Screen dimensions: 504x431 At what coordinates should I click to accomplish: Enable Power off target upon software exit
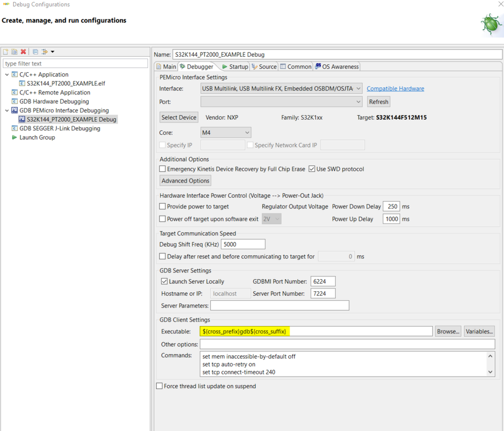162,219
